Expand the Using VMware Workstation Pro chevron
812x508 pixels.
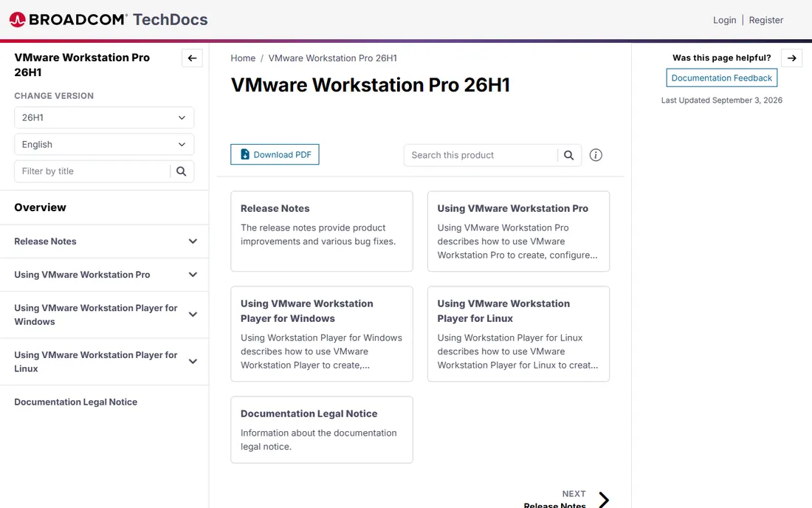click(x=193, y=275)
